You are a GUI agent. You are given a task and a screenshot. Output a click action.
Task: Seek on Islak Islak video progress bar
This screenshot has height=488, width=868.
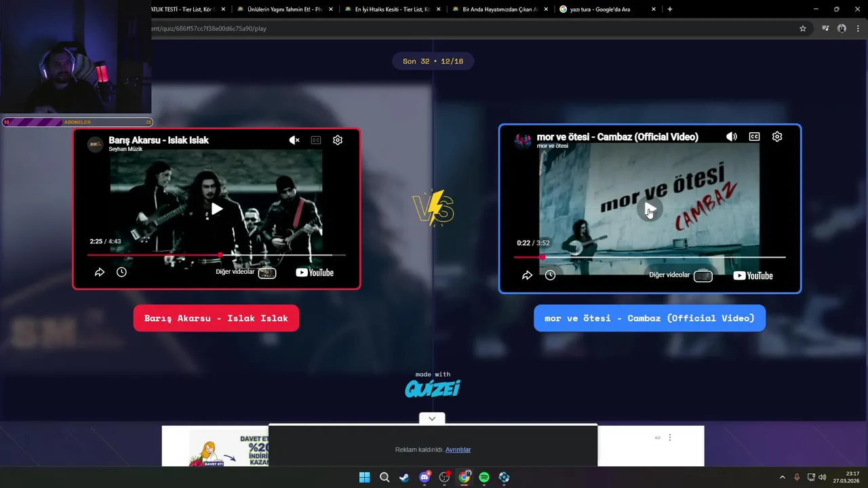(216, 255)
